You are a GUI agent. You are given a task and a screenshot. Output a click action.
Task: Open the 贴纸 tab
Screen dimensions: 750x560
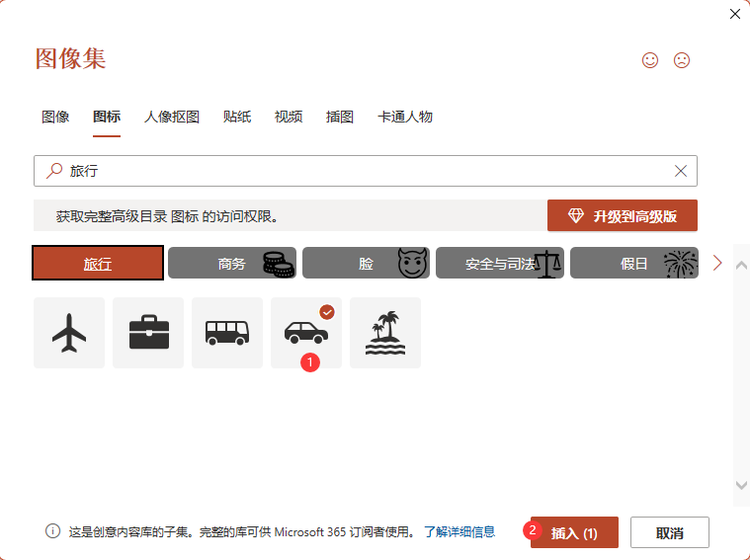237,117
